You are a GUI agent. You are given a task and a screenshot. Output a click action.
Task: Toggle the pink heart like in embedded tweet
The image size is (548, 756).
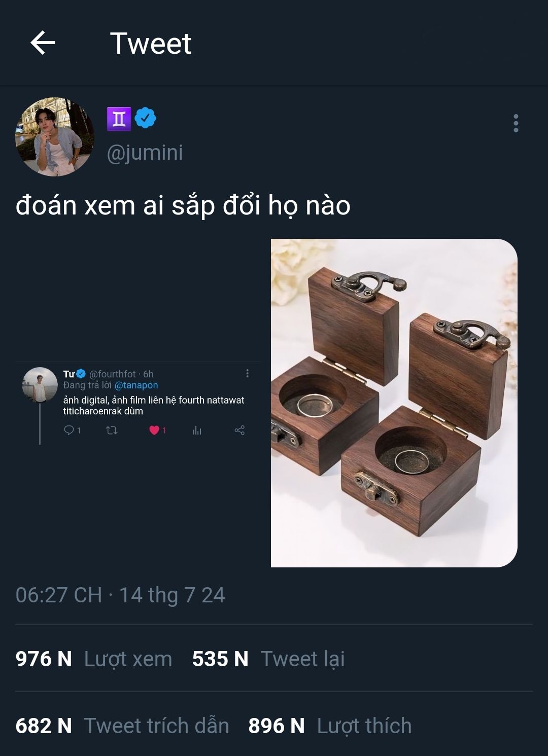154,430
